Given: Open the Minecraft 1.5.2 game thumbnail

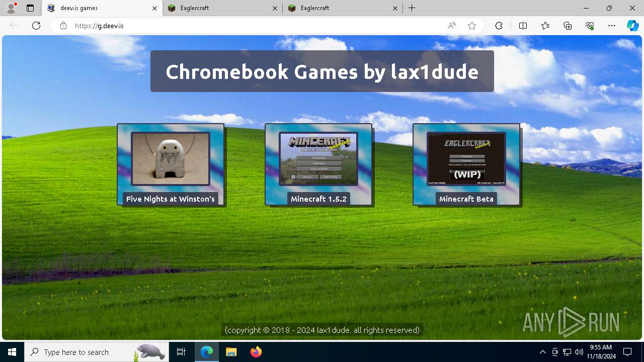Looking at the screenshot, I should [318, 159].
